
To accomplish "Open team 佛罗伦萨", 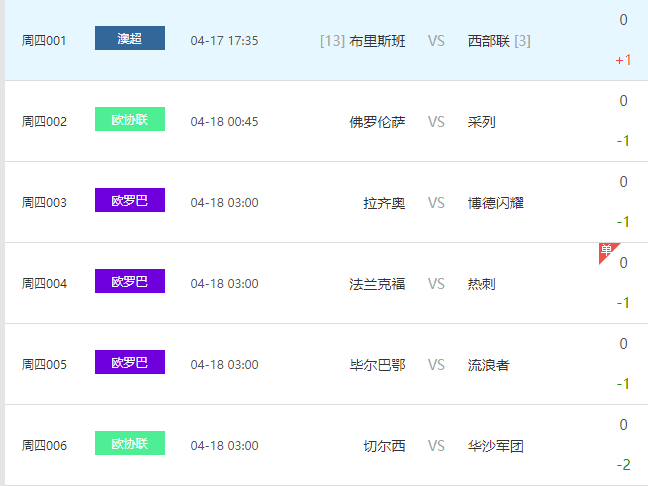I will 377,122.
